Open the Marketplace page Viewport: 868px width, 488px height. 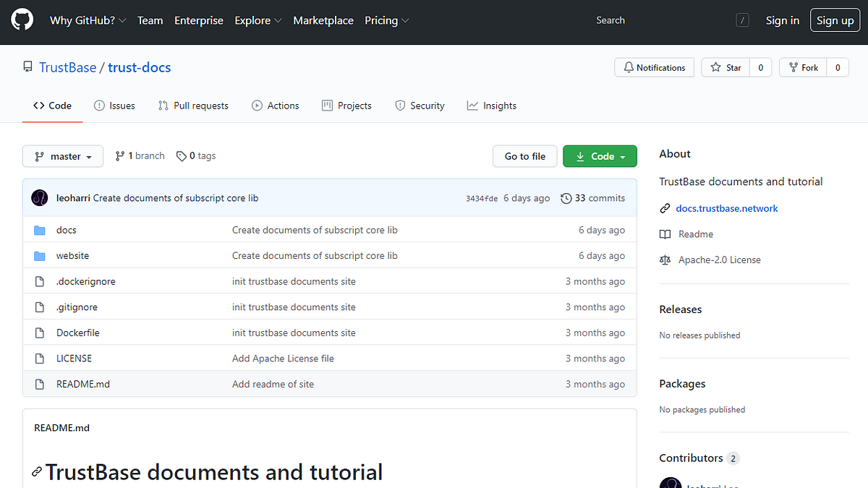(323, 20)
